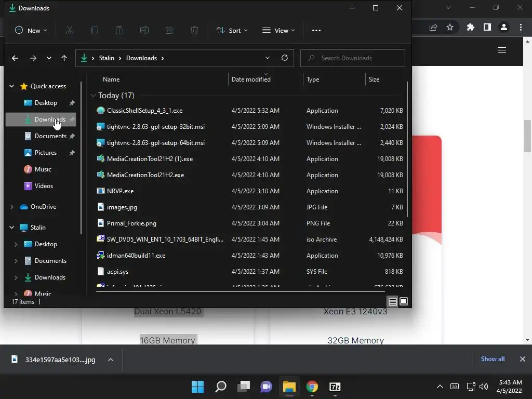Select Pictures in Quick access
This screenshot has height=399, width=532.
(x=41, y=153)
